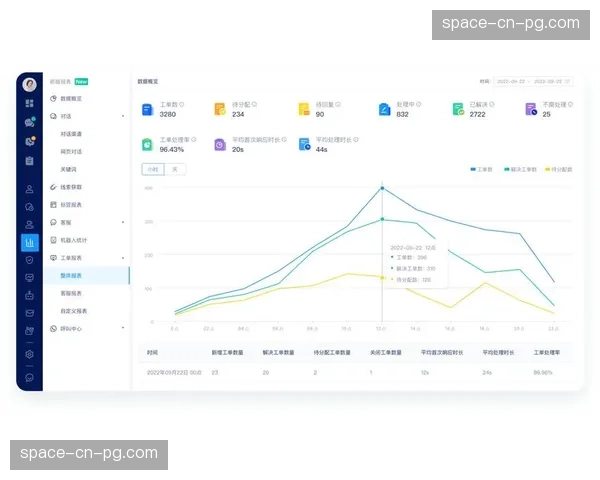This screenshot has height=480, width=600.
Task: Click the green 已解决 card icon
Action: (x=457, y=110)
